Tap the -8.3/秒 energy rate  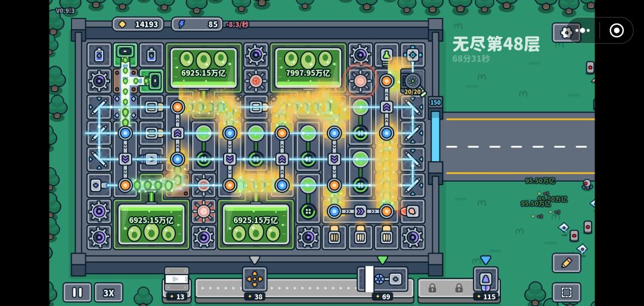coord(237,24)
